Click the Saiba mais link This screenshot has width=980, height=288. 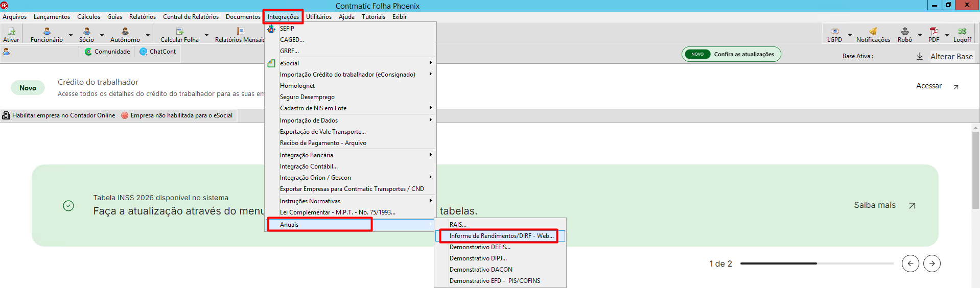point(875,205)
